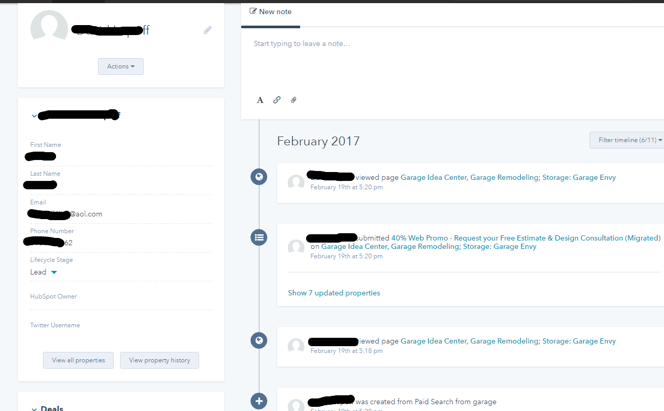
Task: Attach file paperclip icon in note
Action: click(x=293, y=100)
